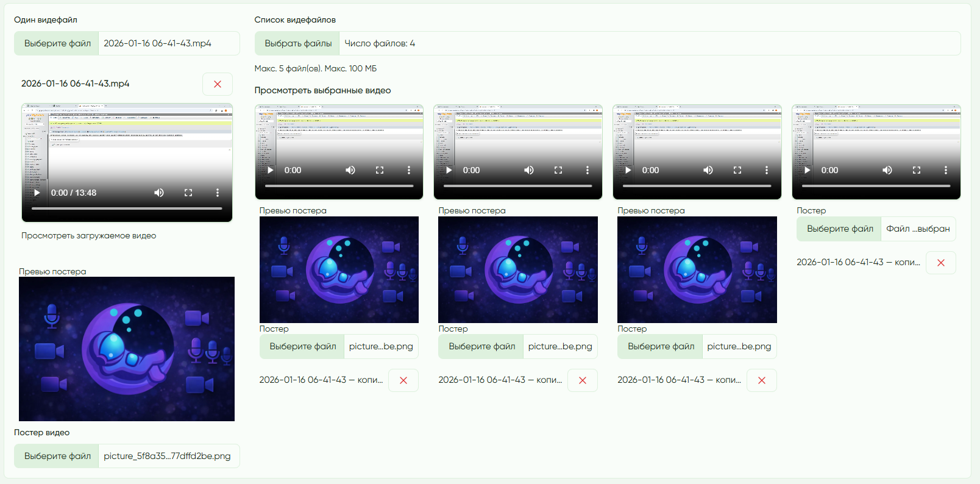Click 'picture...be.png' field under first list video
980x484 pixels.
[x=381, y=346]
